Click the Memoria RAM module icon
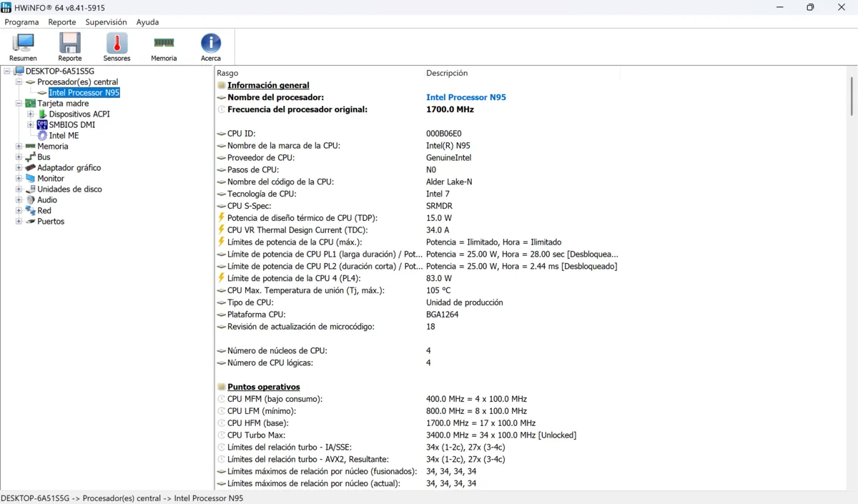 pyautogui.click(x=164, y=44)
